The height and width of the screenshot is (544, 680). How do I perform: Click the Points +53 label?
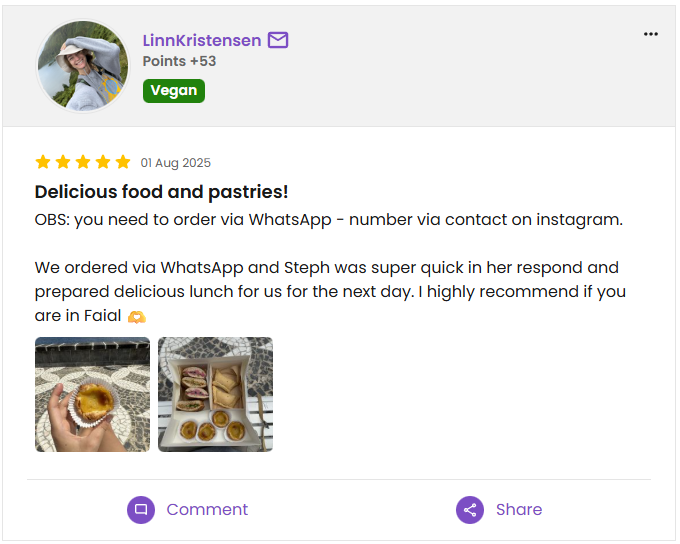(179, 61)
